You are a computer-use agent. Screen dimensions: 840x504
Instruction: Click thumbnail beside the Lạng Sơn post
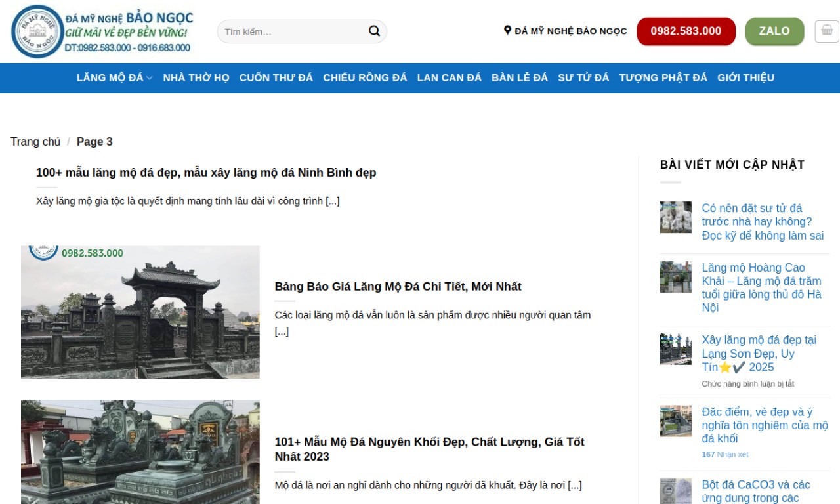click(x=676, y=349)
